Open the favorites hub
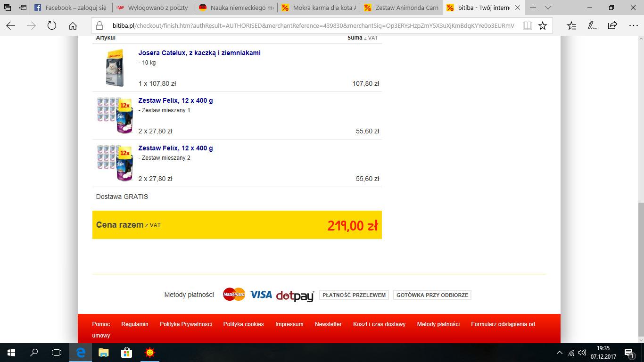Viewport: 644px width, 362px height. tap(572, 26)
